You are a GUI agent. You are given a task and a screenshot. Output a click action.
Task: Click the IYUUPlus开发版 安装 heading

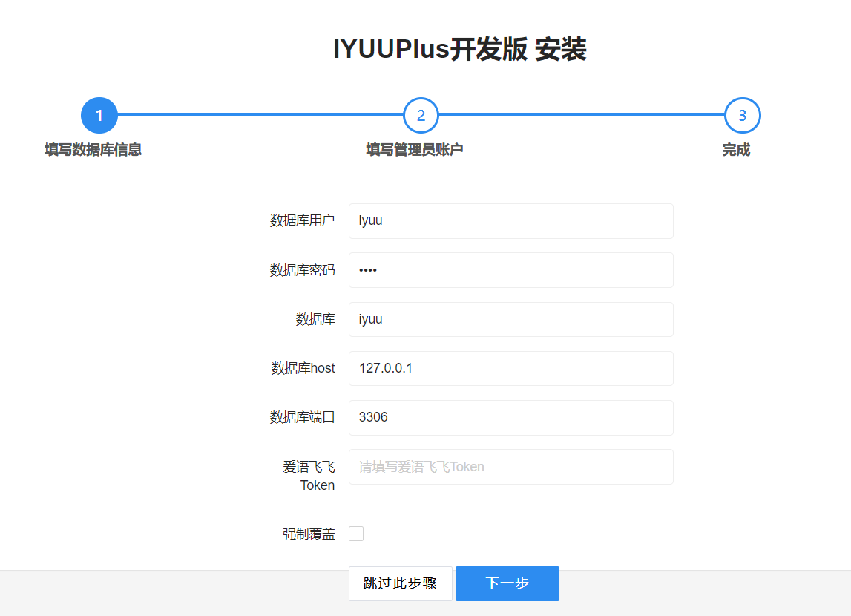[x=460, y=50]
